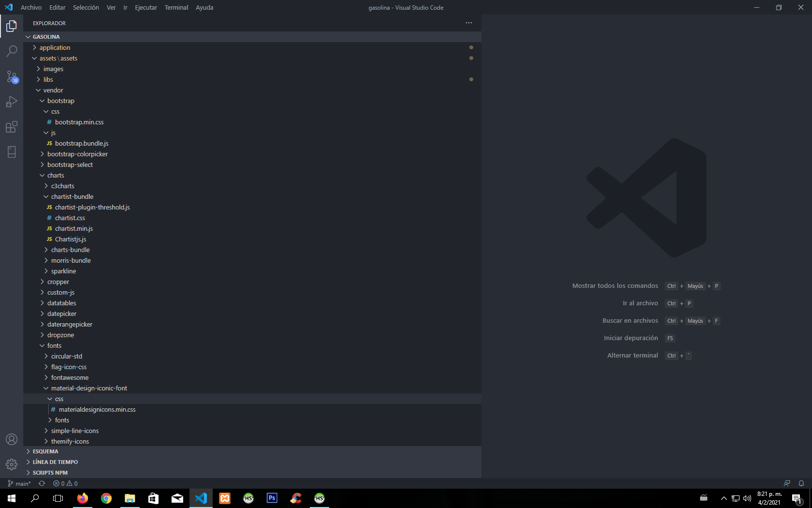Open bootstrap.min.css file
The width and height of the screenshot is (812, 508).
point(252,122)
